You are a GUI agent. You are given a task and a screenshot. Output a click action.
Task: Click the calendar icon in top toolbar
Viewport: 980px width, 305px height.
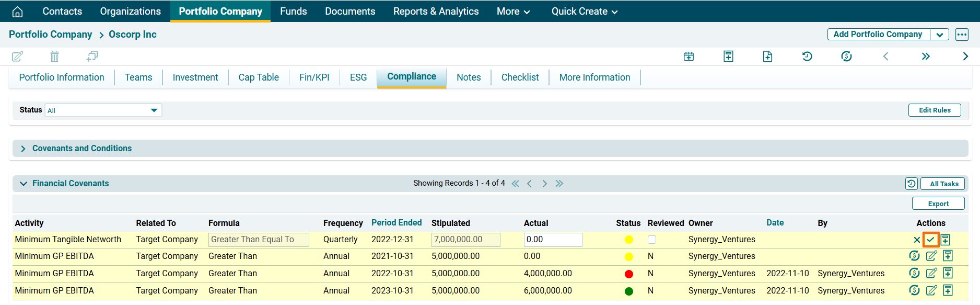689,57
